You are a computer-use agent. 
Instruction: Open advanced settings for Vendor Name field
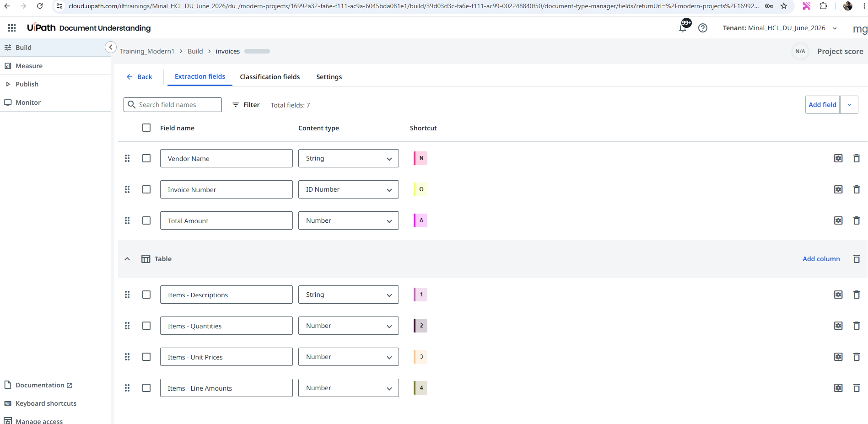[838, 158]
